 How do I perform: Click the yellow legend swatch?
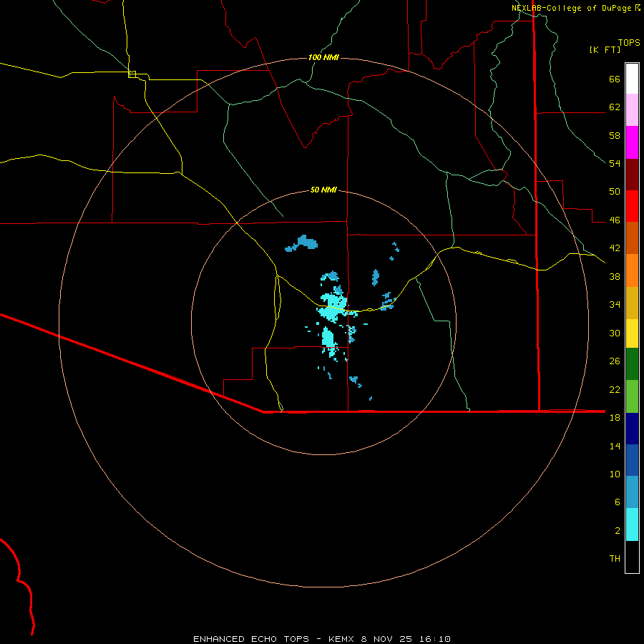tap(632, 333)
